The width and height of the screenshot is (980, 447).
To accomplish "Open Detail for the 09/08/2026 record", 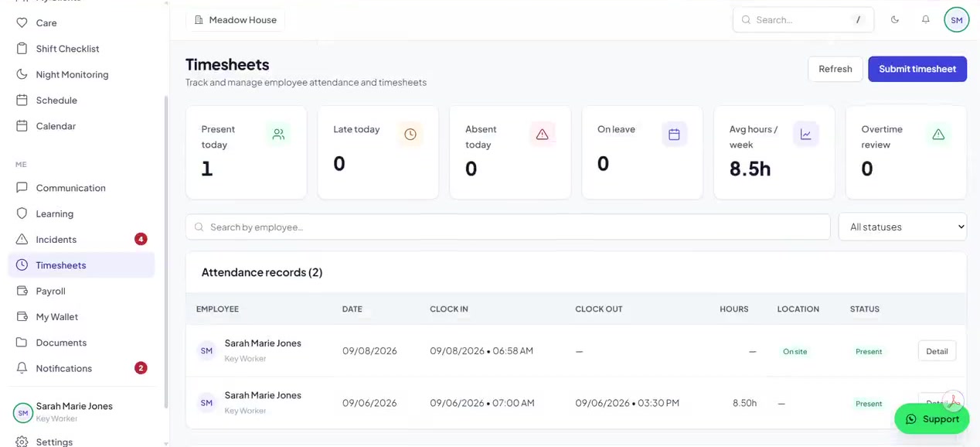I will (x=937, y=351).
